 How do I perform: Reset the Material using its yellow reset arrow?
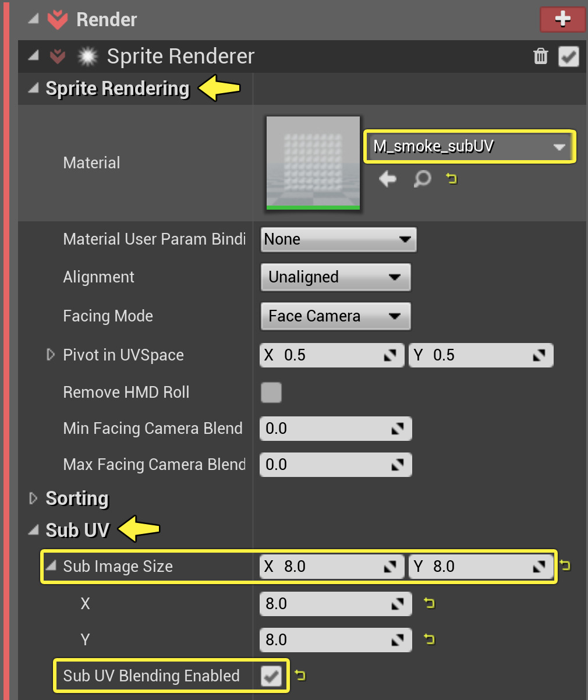coord(452,179)
